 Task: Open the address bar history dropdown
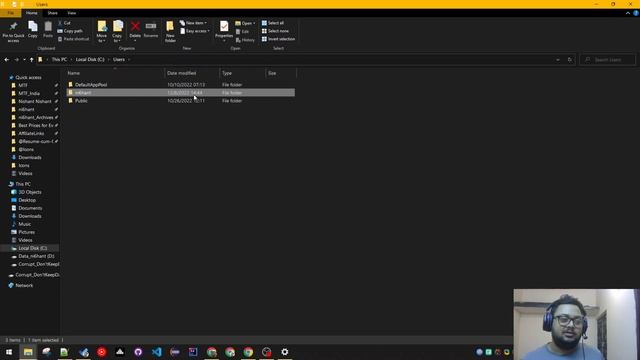click(558, 60)
